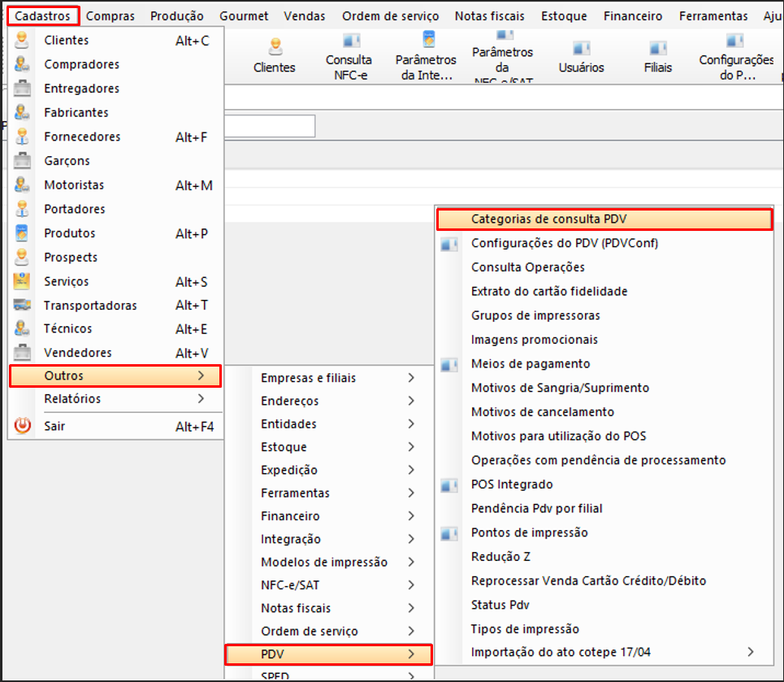
Task: Click the Transportadoras truck icon
Action: (x=21, y=304)
